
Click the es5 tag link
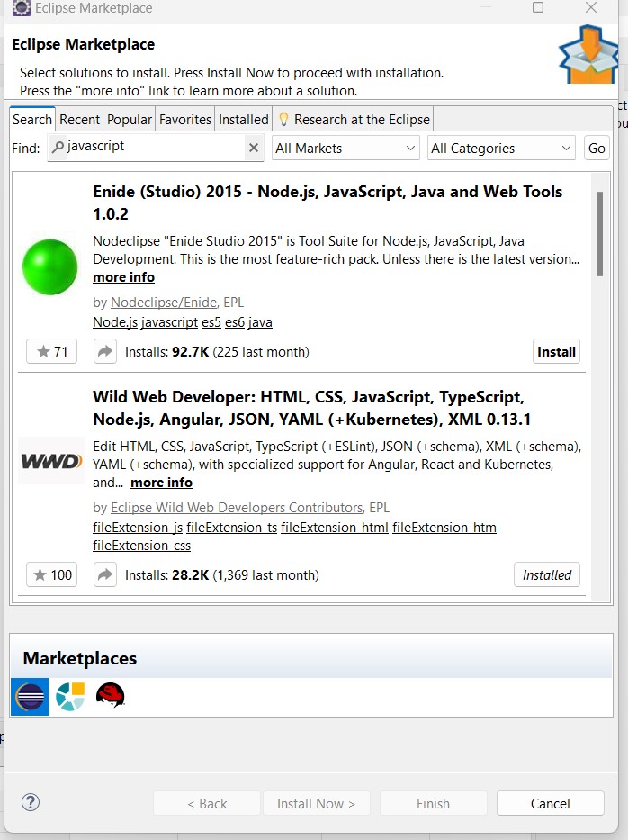(211, 322)
